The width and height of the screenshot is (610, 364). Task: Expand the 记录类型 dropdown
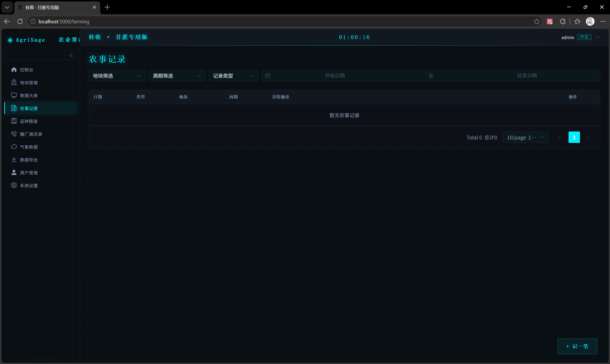coord(234,76)
